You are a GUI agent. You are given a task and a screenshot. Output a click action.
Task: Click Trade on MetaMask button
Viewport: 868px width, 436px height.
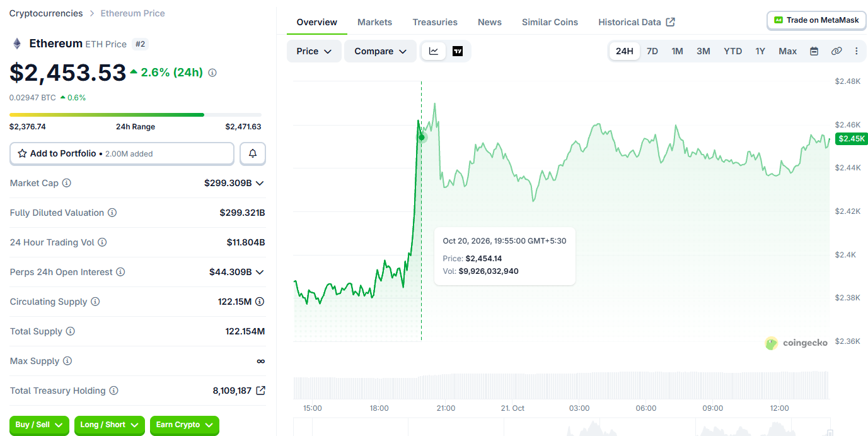(x=816, y=20)
